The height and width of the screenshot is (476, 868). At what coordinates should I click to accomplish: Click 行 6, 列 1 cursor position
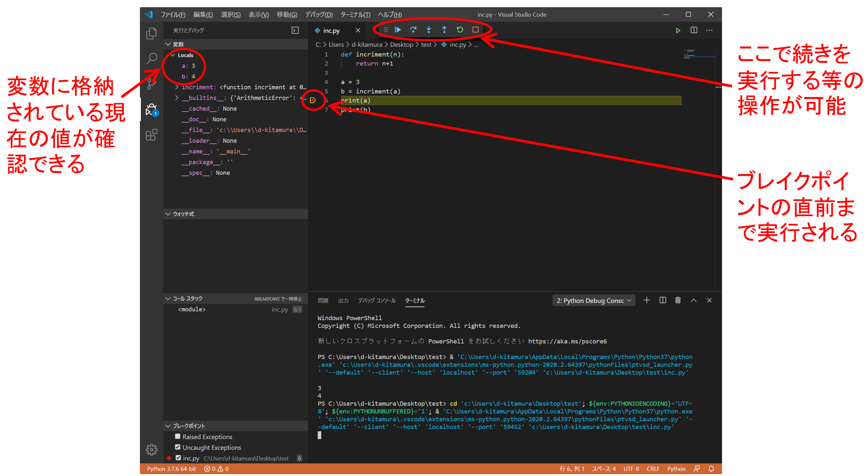571,469
